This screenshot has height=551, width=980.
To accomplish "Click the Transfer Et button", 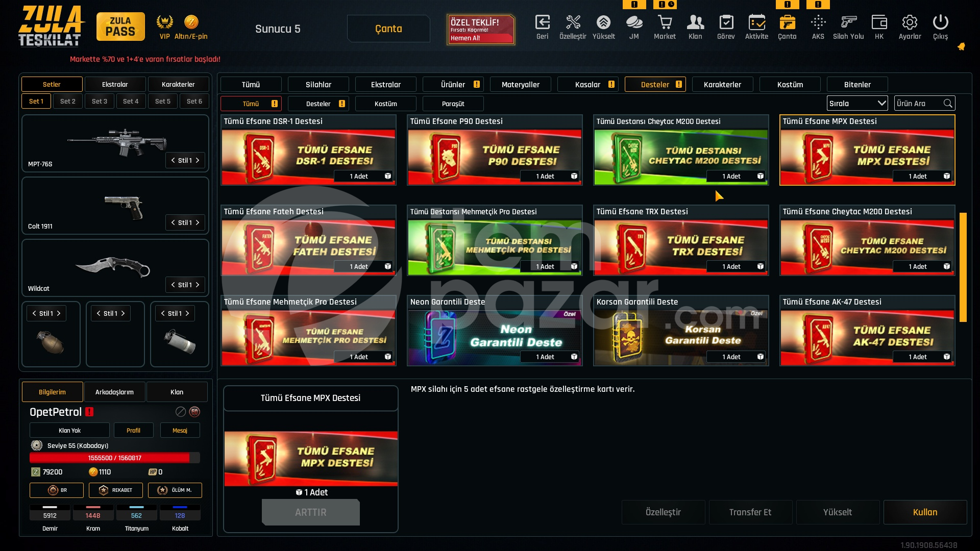I will click(751, 512).
